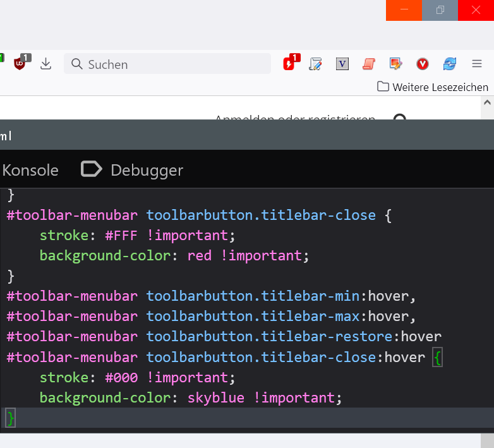Image resolution: width=494 pixels, height=448 pixels.
Task: Open the Firefox downloads panel
Action: click(45, 64)
